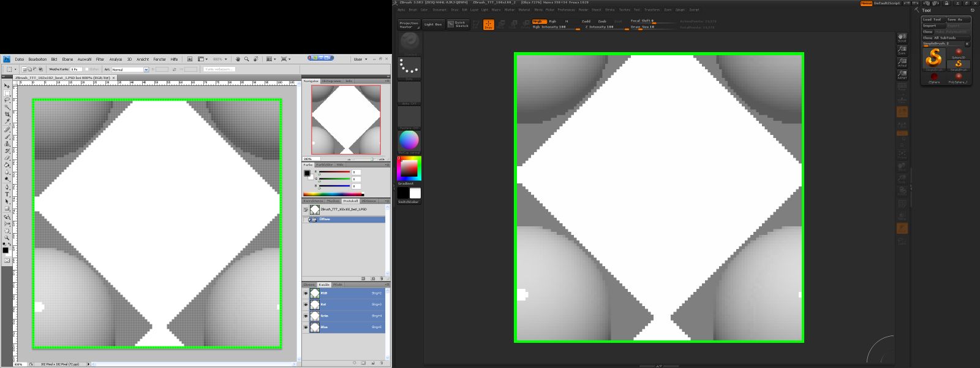Open the Light Box in ZBrush
This screenshot has width=980, height=368.
click(x=433, y=25)
